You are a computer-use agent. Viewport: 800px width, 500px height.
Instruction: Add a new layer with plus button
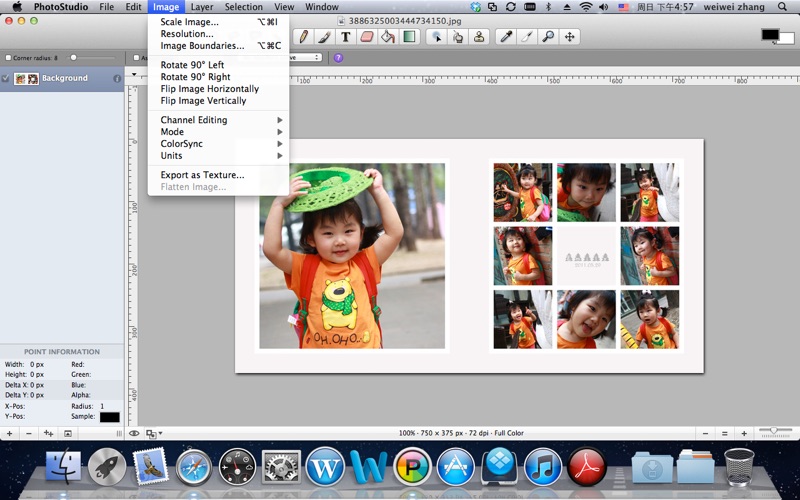[9, 434]
